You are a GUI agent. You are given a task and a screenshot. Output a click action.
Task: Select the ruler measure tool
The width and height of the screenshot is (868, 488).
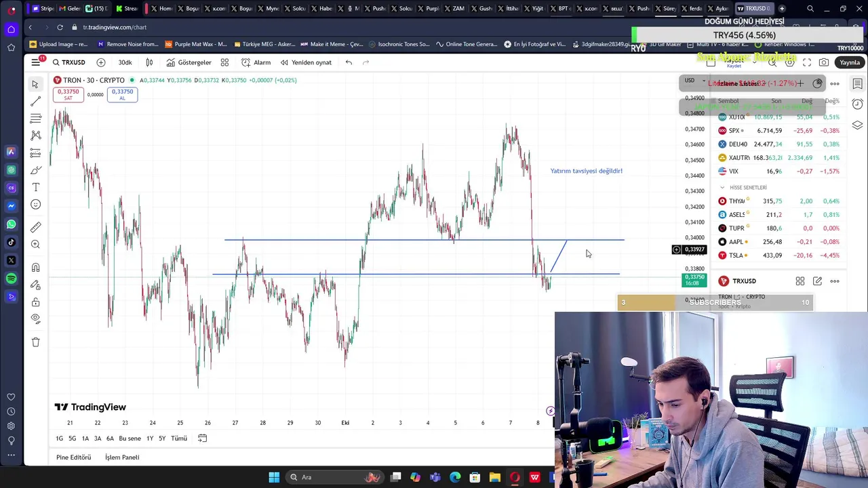(35, 227)
